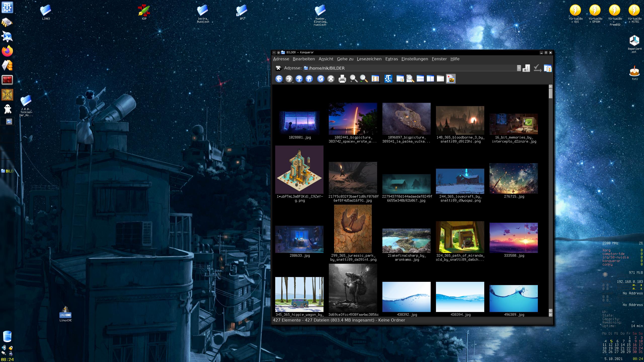Viewport: 644px width, 362px height.
Task: Launch Firefox from the side panel
Action: pyautogui.click(x=7, y=51)
